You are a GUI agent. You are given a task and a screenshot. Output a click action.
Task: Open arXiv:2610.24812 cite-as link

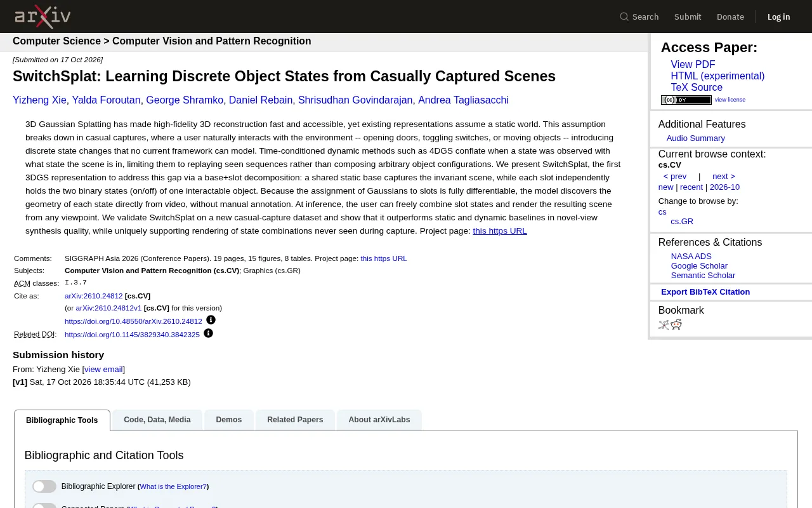point(94,296)
